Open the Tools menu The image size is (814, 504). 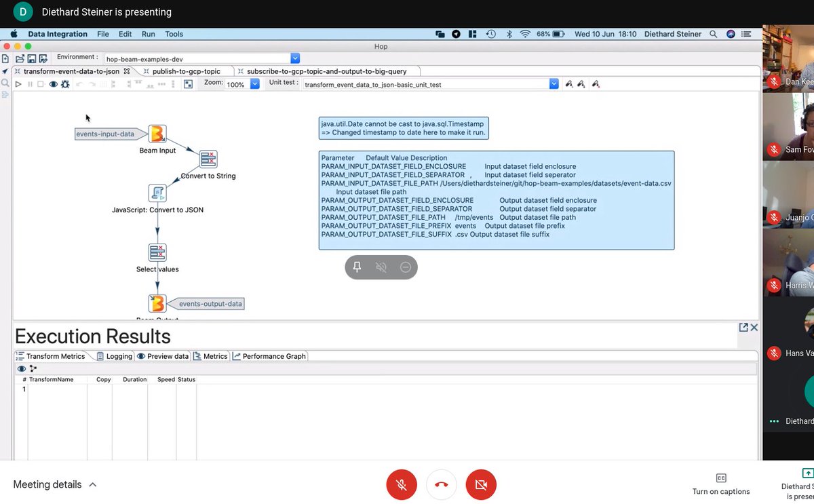174,34
